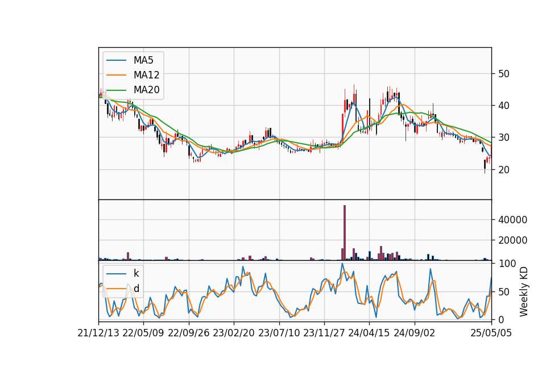Viewport: 546px width, 392px height.
Task: Click the Weekly KD axis title
Action: (524, 291)
